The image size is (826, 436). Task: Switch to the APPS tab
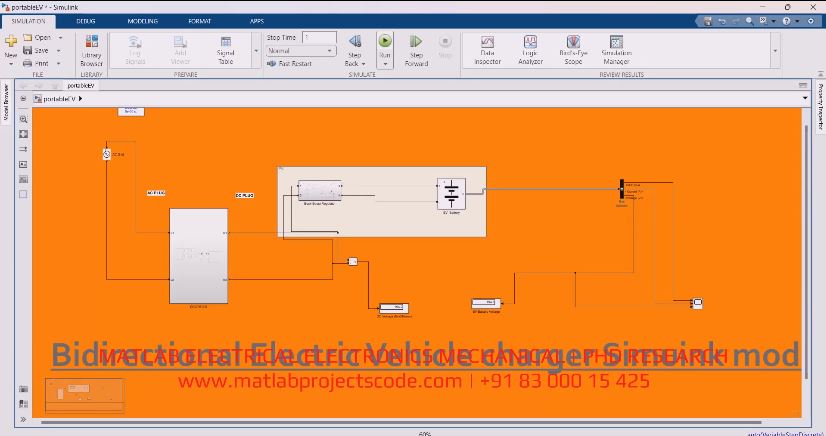pyautogui.click(x=257, y=21)
